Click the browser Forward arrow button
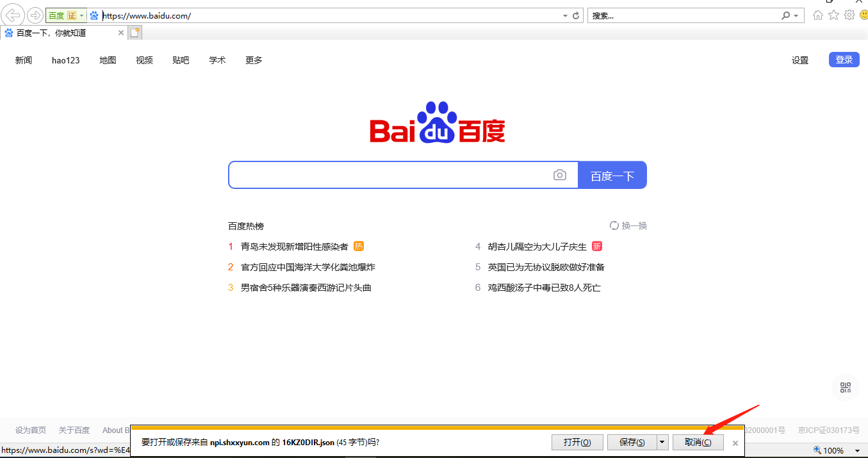Screen dimensions: 868x458 35,15
